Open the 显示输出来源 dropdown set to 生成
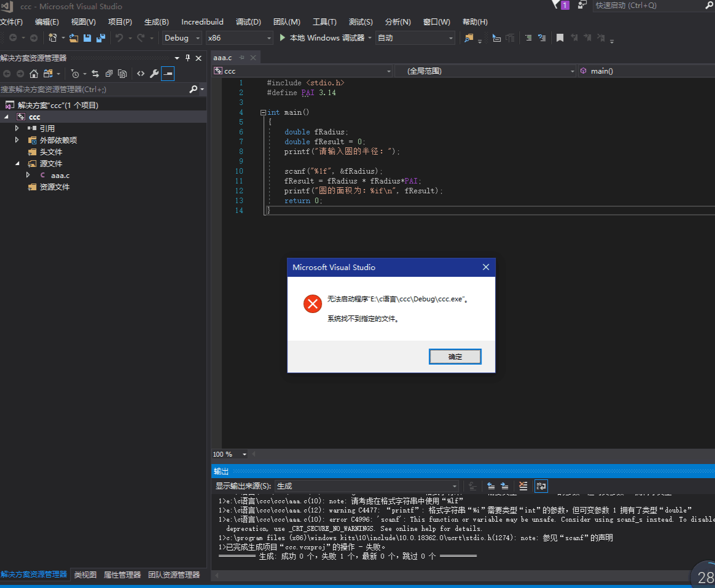The image size is (715, 588). point(367,486)
